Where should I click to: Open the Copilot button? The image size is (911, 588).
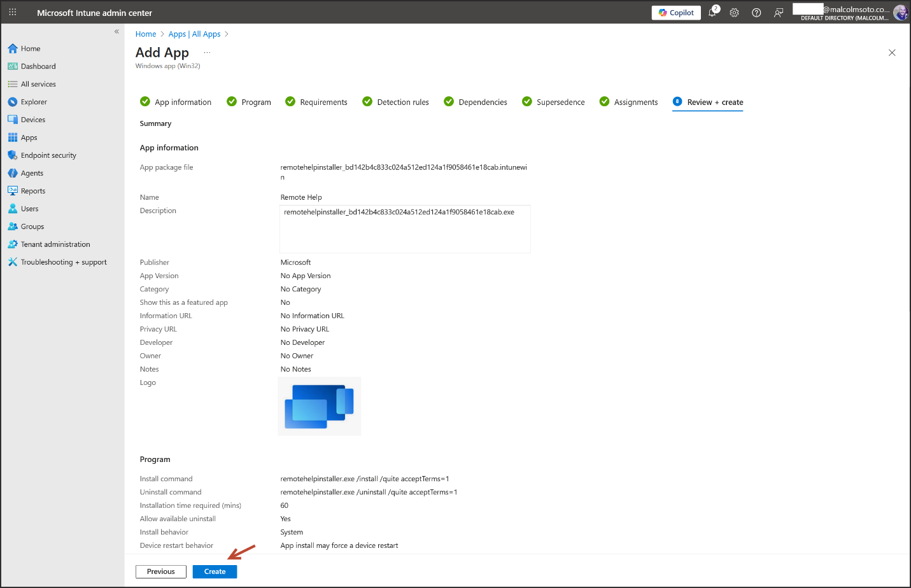pos(676,13)
